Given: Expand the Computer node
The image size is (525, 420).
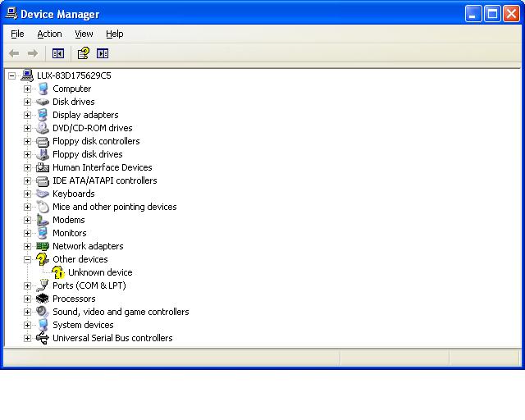Looking at the screenshot, I should coord(27,89).
